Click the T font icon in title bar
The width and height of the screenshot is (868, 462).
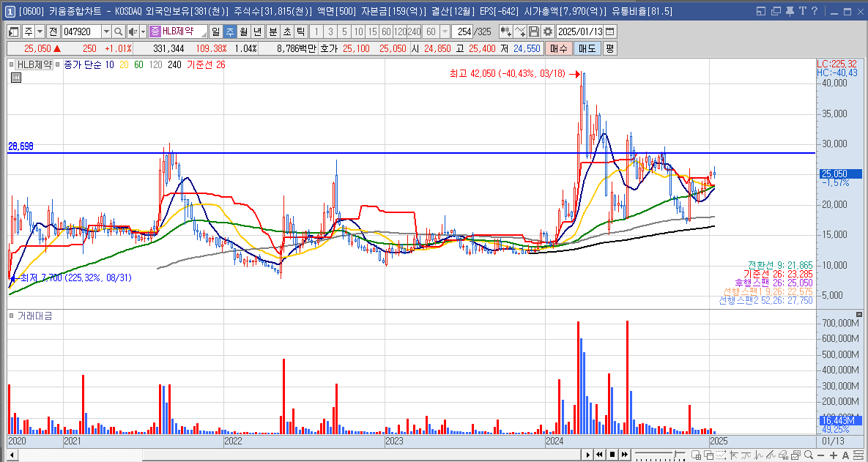pos(802,10)
